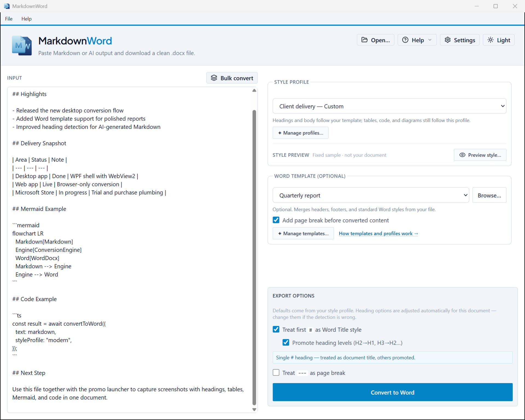Click Manage profiles... button
This screenshot has height=420, width=525.
click(x=301, y=133)
